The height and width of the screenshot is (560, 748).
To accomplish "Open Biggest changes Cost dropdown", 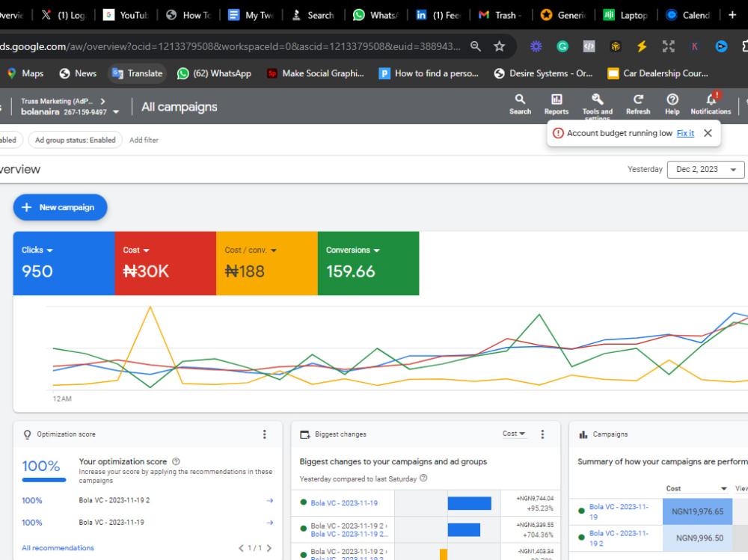I will pos(514,434).
